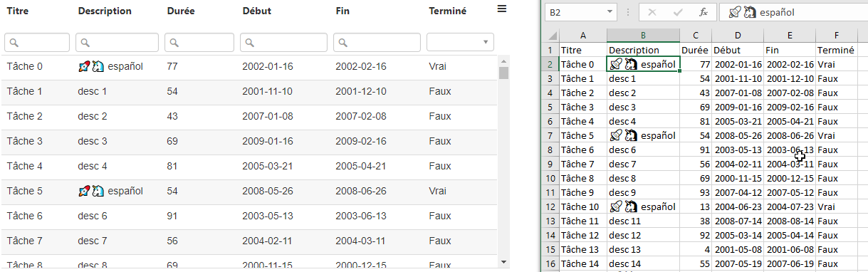Select Excel column D header
868x272 pixels.
pos(738,36)
